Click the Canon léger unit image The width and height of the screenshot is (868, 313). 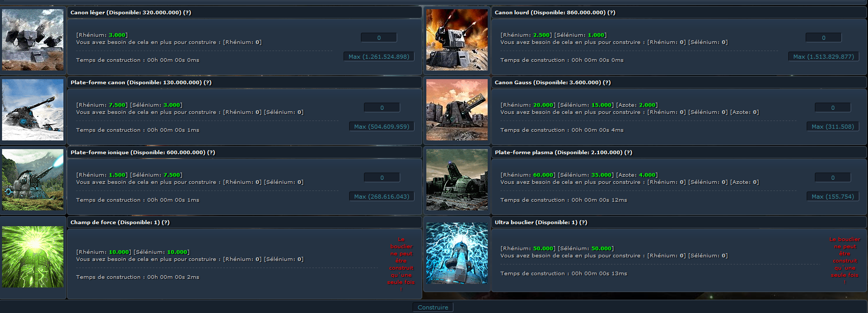[33, 40]
